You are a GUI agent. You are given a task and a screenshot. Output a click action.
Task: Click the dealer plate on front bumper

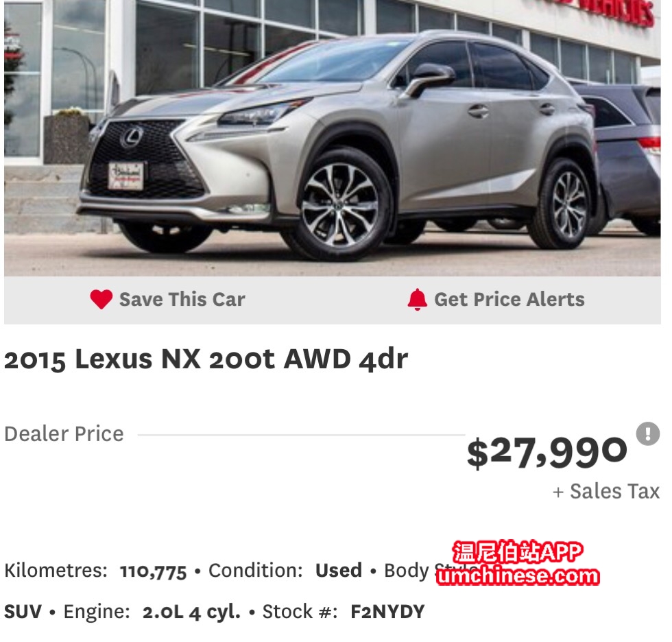coord(126,176)
